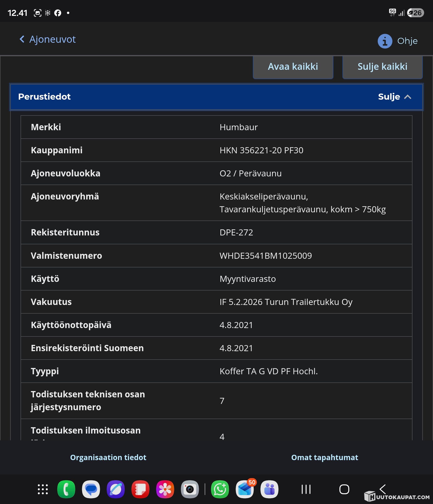Click the Perustiedot section header
This screenshot has height=504, width=433.
(45, 97)
